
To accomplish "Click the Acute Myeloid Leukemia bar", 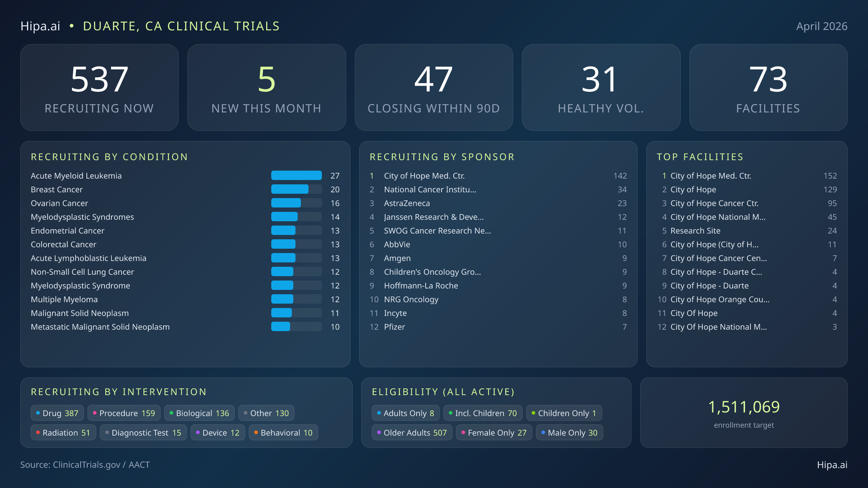I will click(297, 175).
